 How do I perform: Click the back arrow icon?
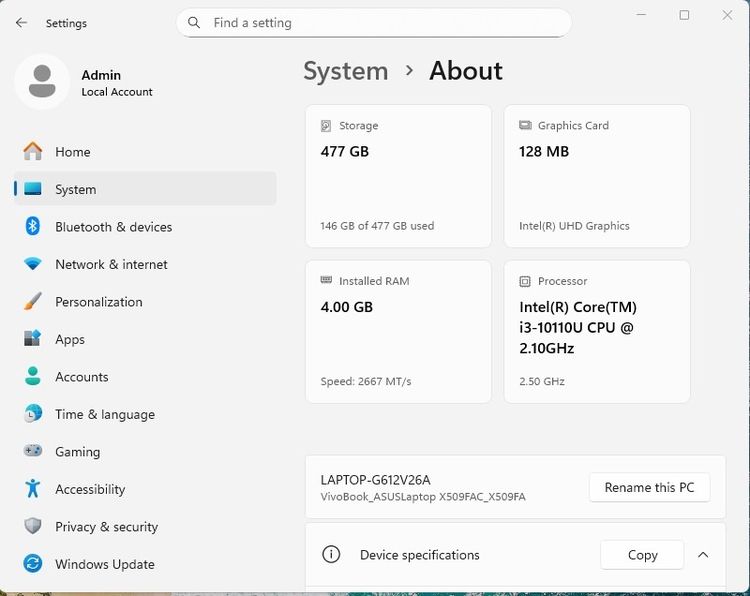(21, 22)
